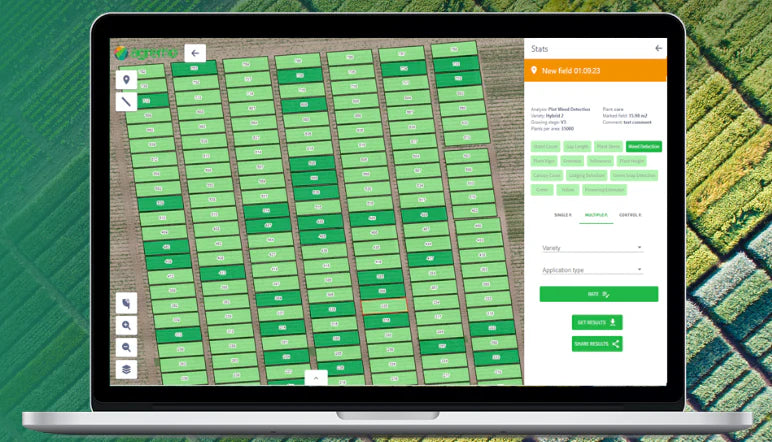Click the Share Results button
This screenshot has height=442, width=772.
(597, 344)
